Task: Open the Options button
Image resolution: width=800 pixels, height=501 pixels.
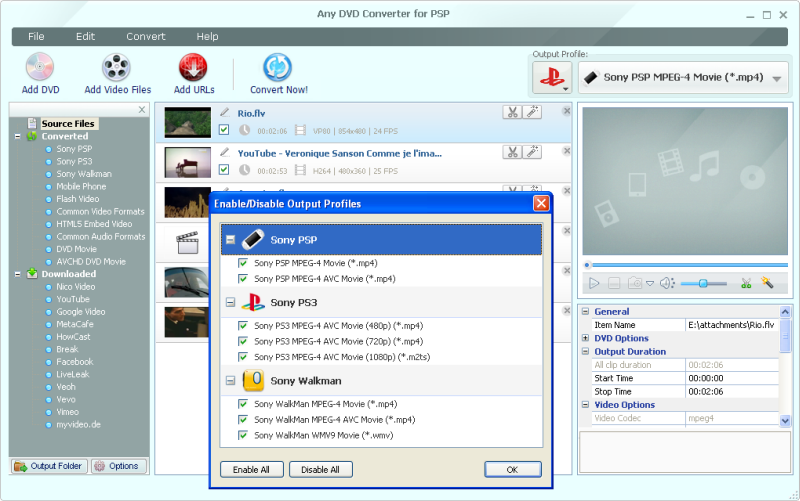Action: point(118,466)
